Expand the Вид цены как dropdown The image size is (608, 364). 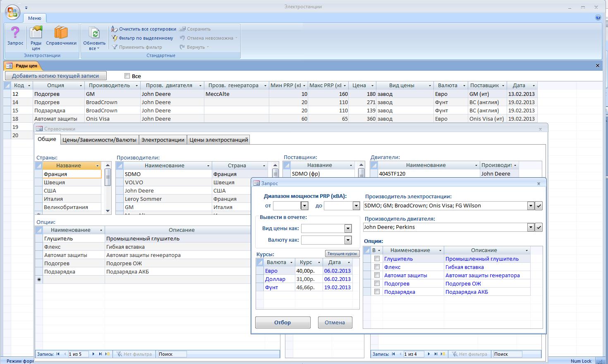348,228
